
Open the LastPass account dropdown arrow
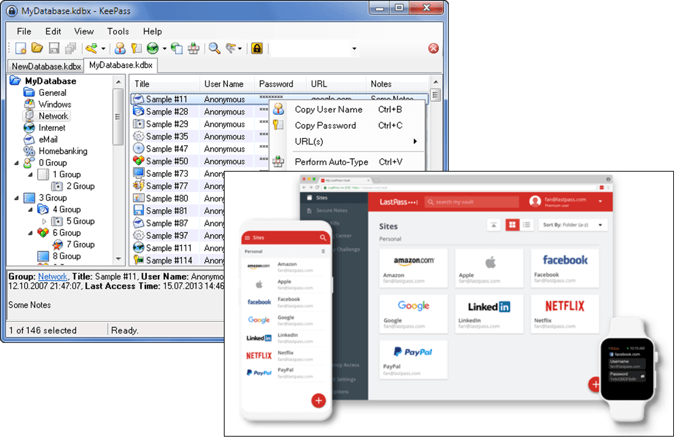point(600,201)
